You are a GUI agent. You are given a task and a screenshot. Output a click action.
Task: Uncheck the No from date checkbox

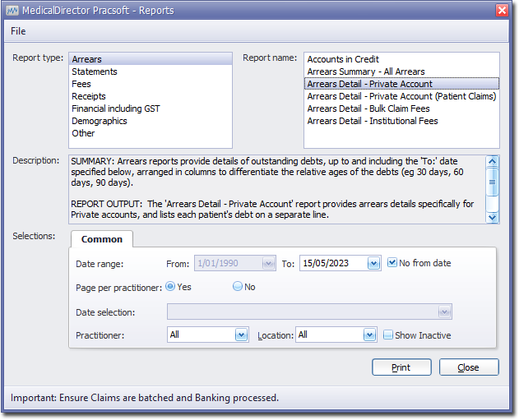pos(392,263)
